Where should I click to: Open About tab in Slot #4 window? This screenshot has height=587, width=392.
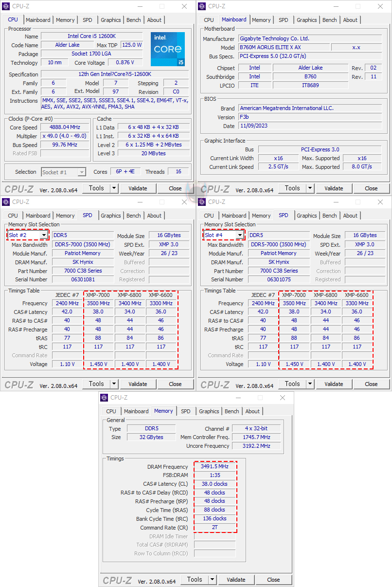(350, 216)
